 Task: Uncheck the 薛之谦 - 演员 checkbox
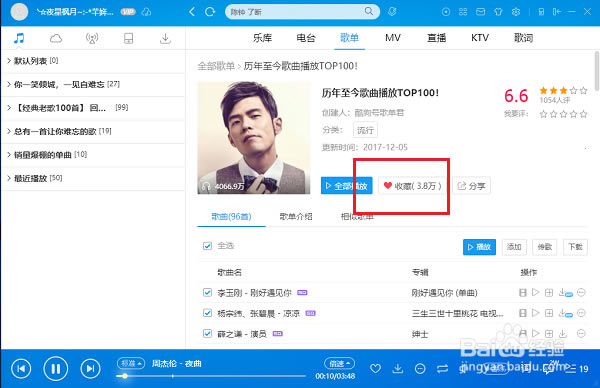(x=207, y=334)
